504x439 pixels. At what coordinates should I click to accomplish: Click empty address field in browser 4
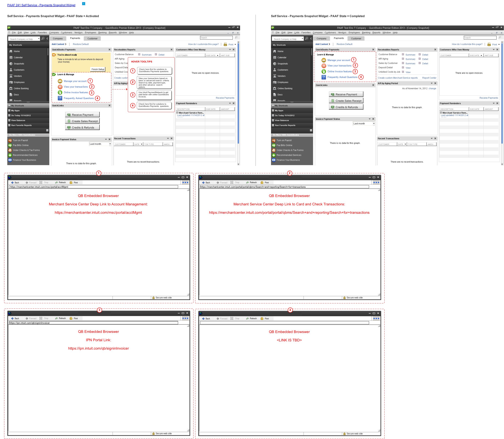click(284, 323)
